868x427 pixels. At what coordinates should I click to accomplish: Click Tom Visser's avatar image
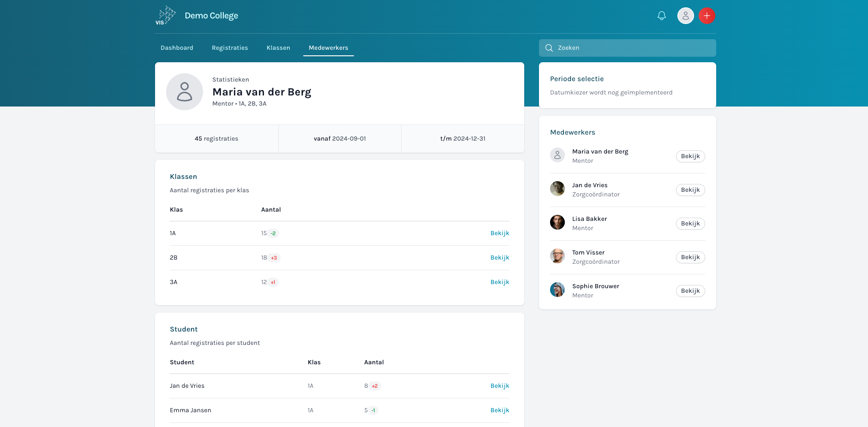(x=557, y=256)
